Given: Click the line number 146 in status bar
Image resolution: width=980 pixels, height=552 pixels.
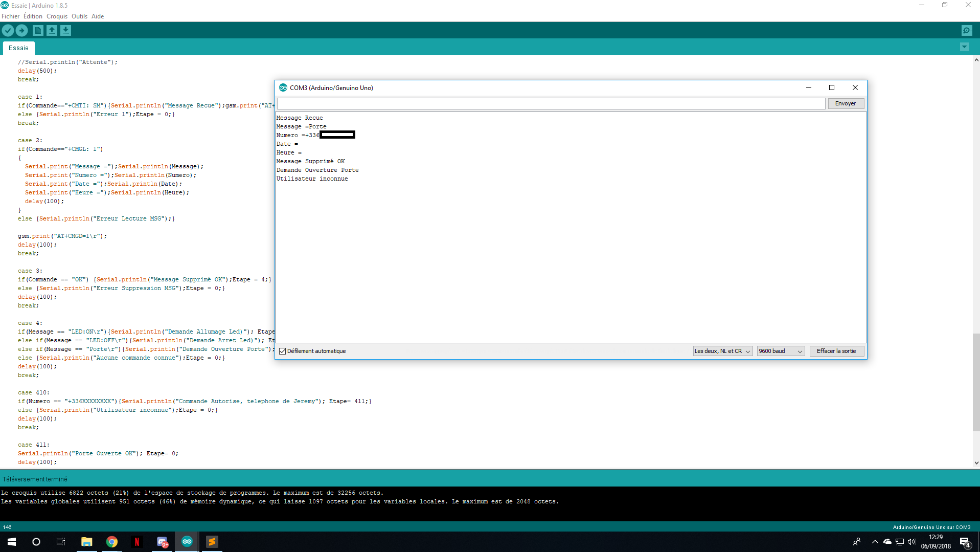Looking at the screenshot, I should point(7,527).
